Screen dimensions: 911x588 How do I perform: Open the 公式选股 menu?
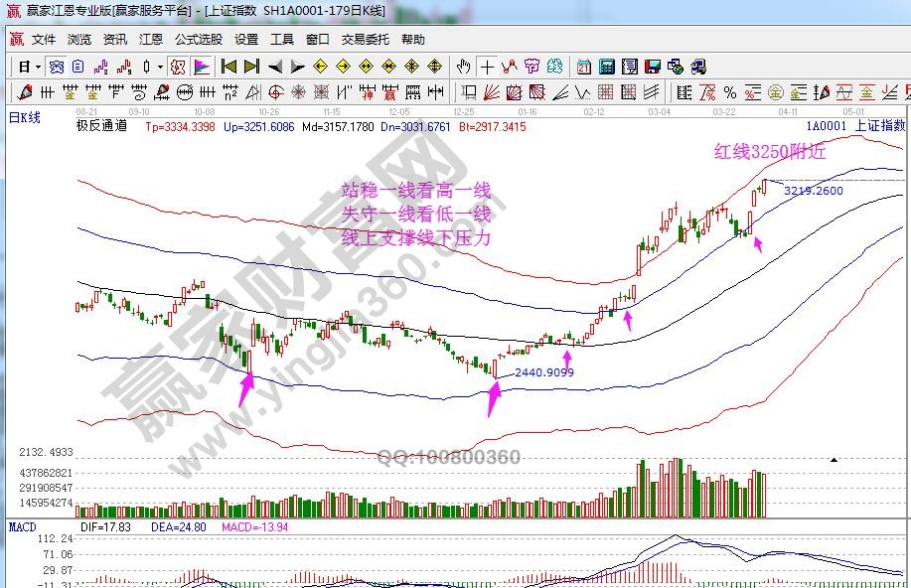[199, 40]
